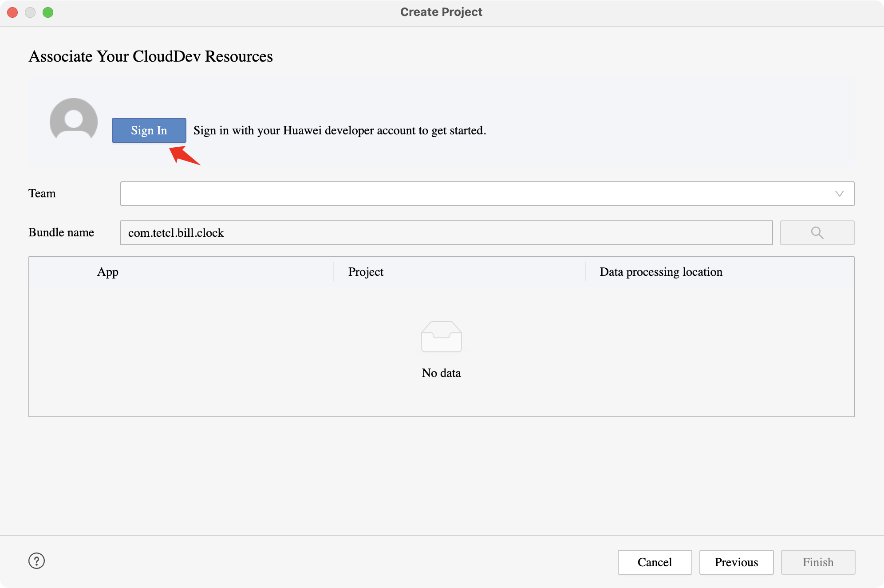884x588 pixels.
Task: Click the Bundle name label
Action: click(61, 232)
